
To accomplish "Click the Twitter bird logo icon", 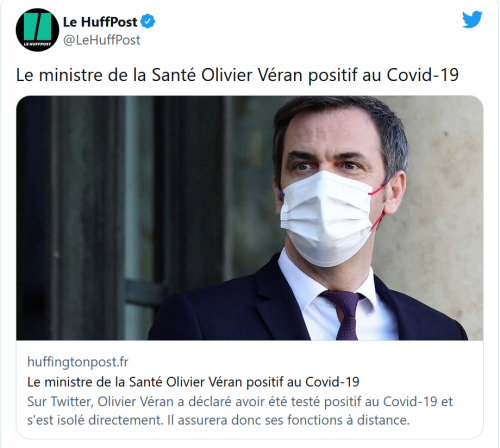I will [472, 19].
